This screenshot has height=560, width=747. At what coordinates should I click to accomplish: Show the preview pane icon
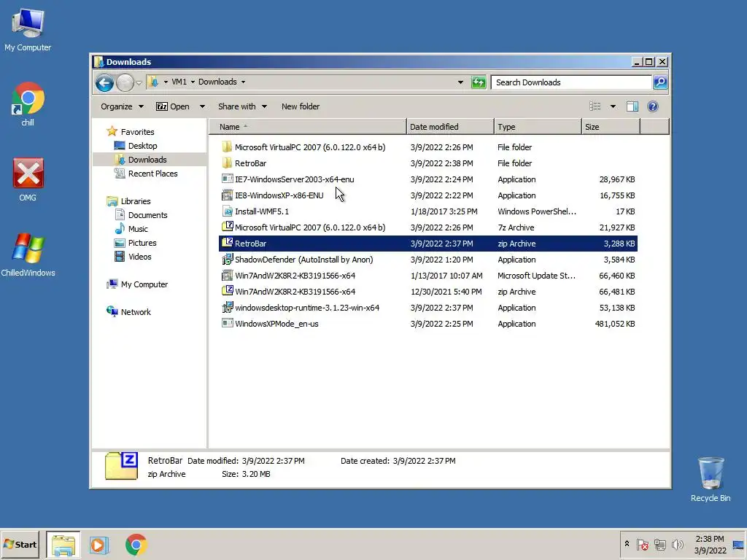tap(632, 106)
